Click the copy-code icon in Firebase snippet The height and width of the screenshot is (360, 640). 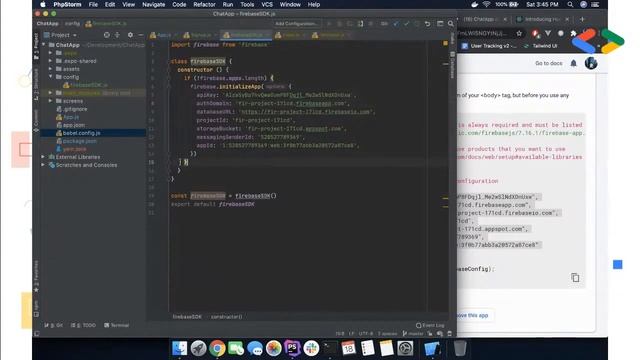point(575,278)
